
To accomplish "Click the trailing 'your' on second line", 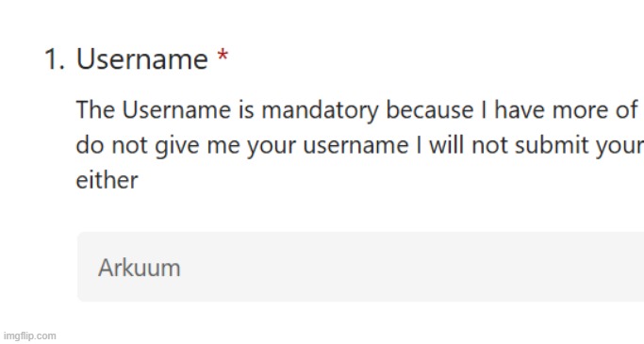I will [619, 147].
